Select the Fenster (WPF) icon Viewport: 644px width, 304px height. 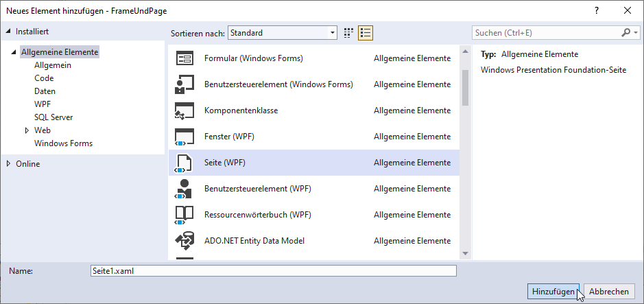(184, 137)
